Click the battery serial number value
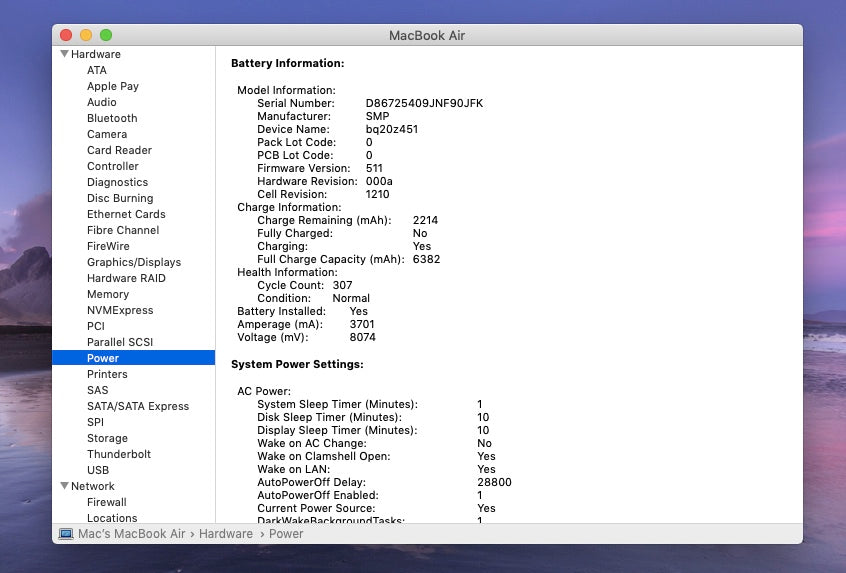The image size is (846, 573). 424,103
